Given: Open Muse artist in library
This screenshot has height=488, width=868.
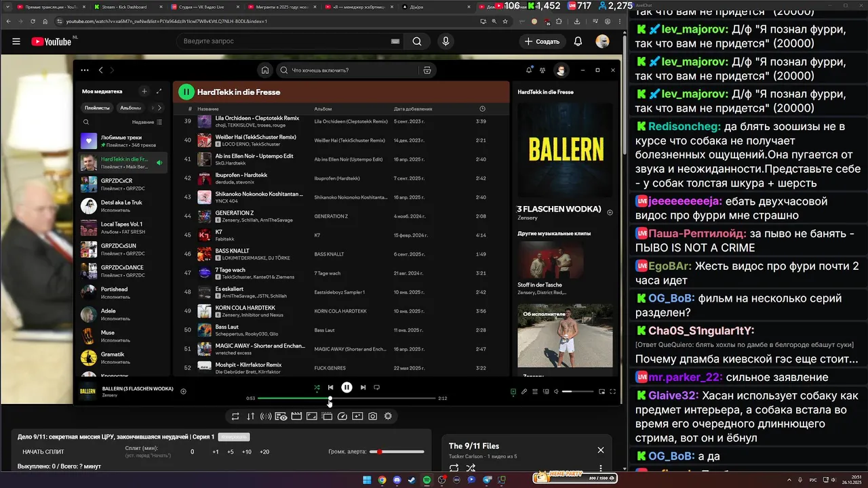Looking at the screenshot, I should [123, 336].
